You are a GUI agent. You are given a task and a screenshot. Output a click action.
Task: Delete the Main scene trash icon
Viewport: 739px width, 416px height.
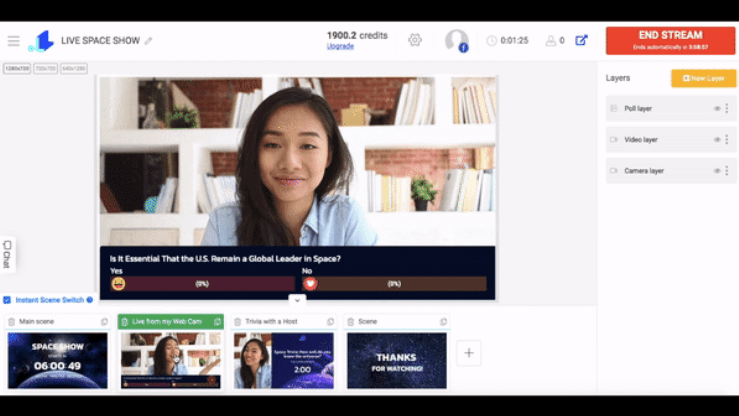[12, 322]
